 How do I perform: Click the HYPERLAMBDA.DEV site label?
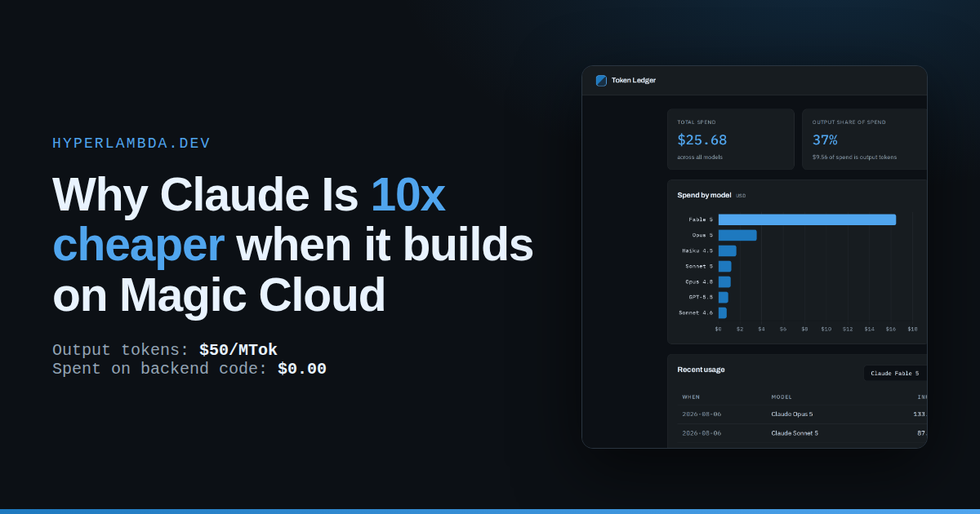coord(131,144)
